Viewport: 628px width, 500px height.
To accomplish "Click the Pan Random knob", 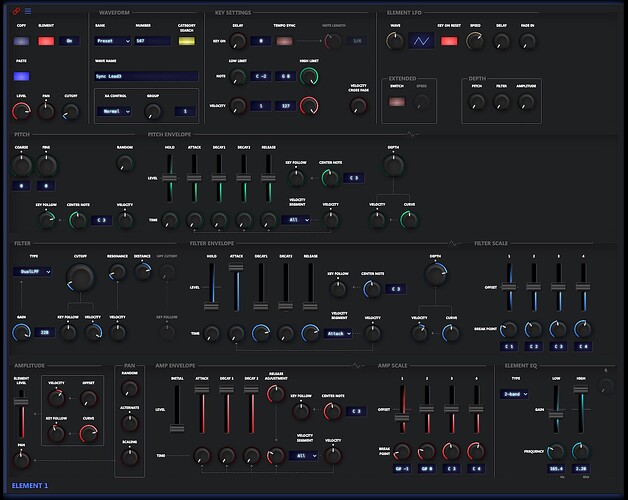I will (129, 388).
